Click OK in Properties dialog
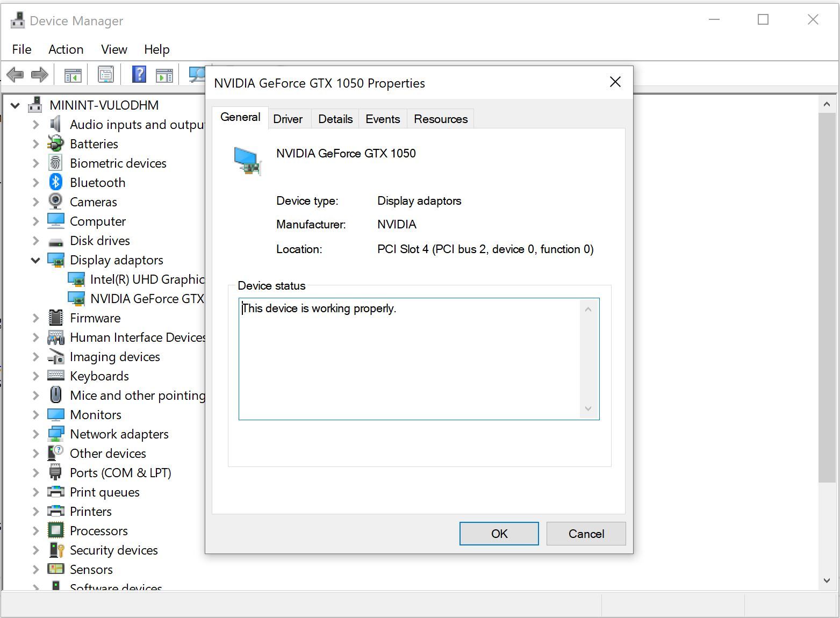 pos(499,534)
